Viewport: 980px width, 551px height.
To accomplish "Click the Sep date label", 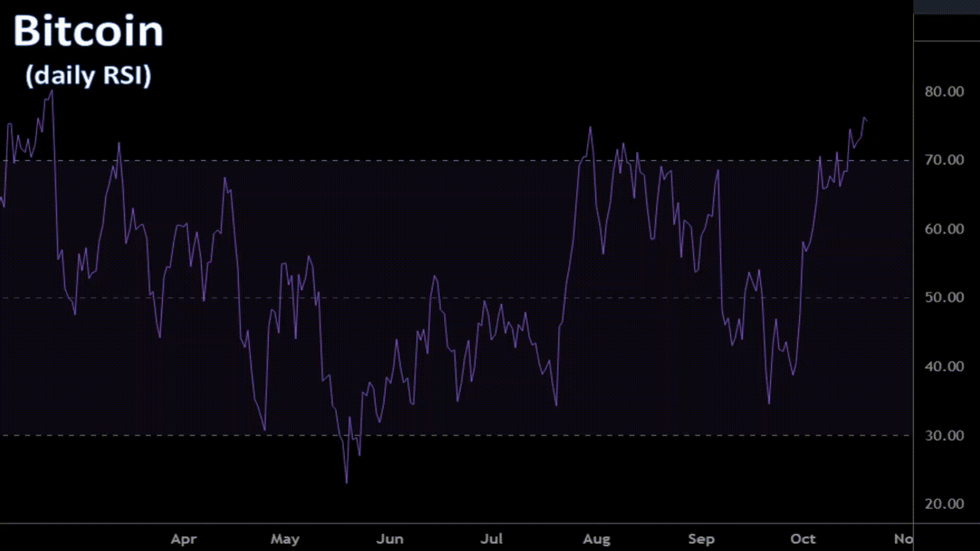I will [701, 539].
